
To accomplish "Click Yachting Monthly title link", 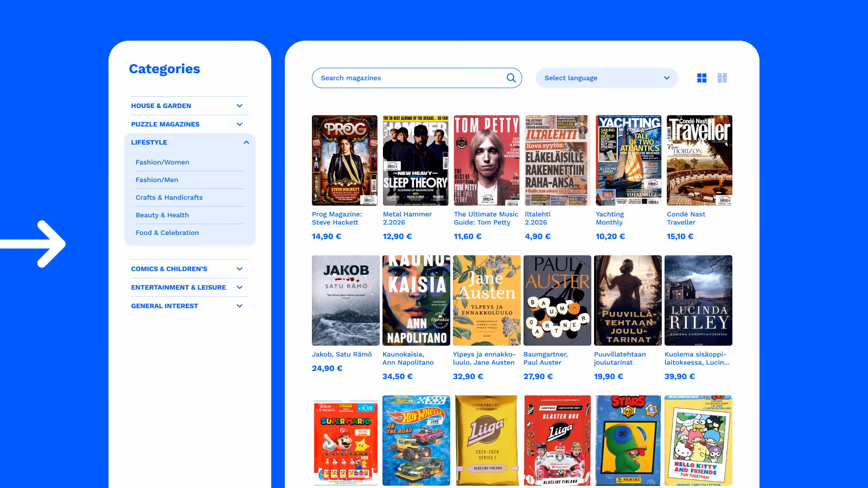I will (610, 218).
